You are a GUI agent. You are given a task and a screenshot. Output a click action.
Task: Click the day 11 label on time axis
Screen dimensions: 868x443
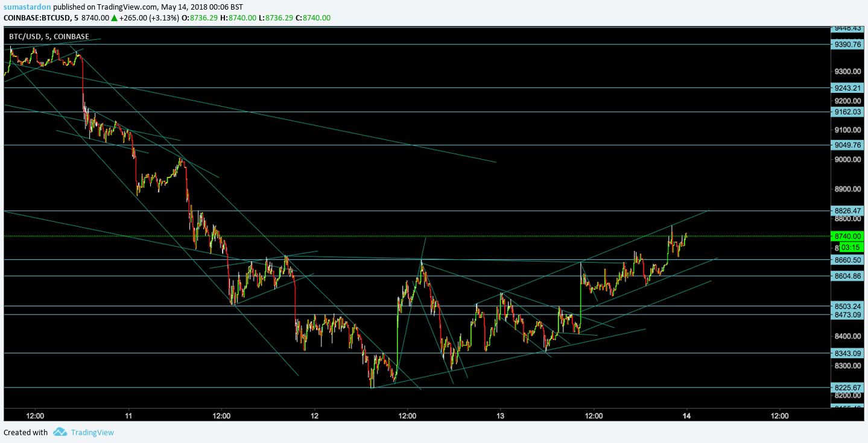[128, 415]
